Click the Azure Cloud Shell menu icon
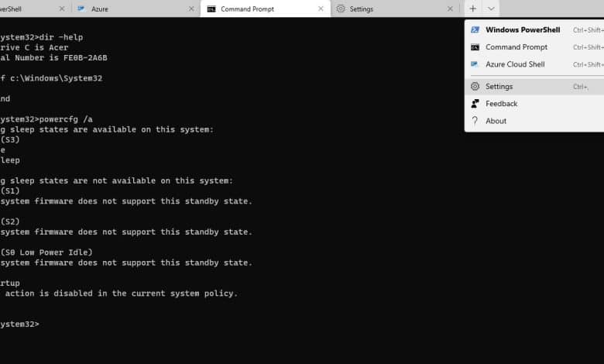The image size is (604, 364). [x=475, y=64]
